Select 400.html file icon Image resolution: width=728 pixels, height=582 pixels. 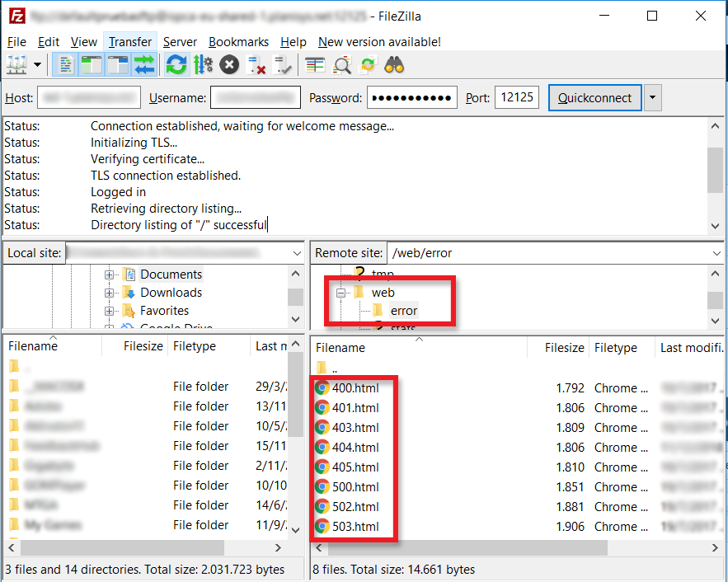pyautogui.click(x=322, y=388)
